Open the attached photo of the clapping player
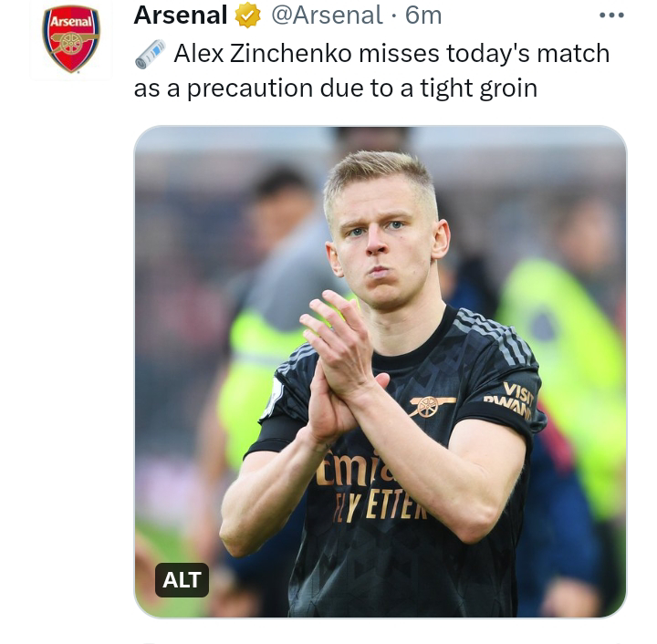The image size is (657, 644). click(x=380, y=371)
